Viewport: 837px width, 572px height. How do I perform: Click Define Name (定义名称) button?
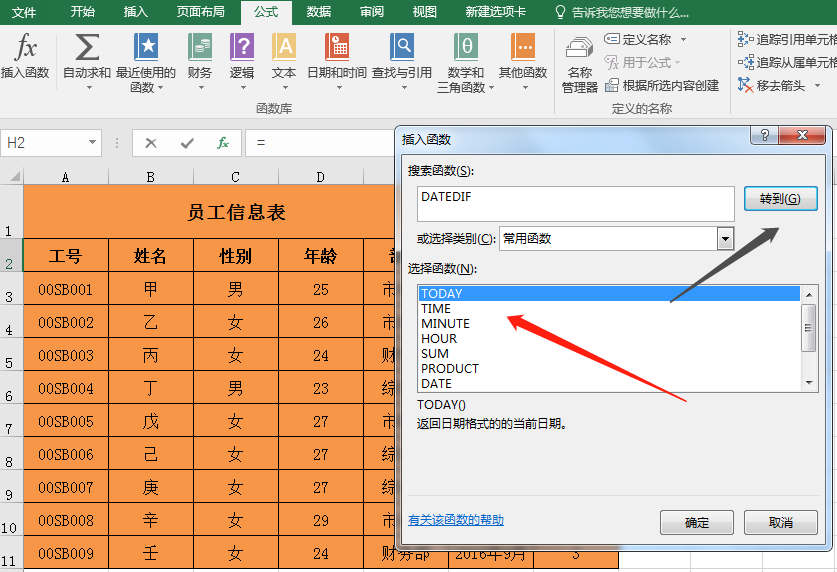pyautogui.click(x=638, y=39)
